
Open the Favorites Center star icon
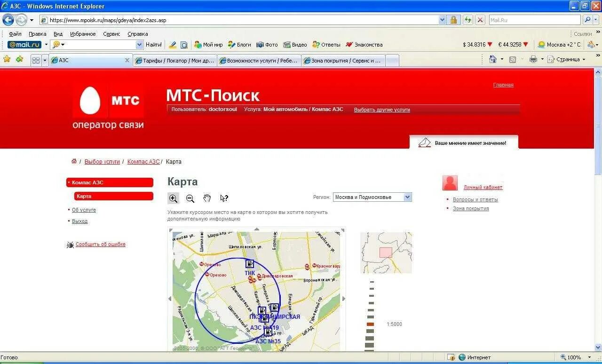pyautogui.click(x=7, y=59)
